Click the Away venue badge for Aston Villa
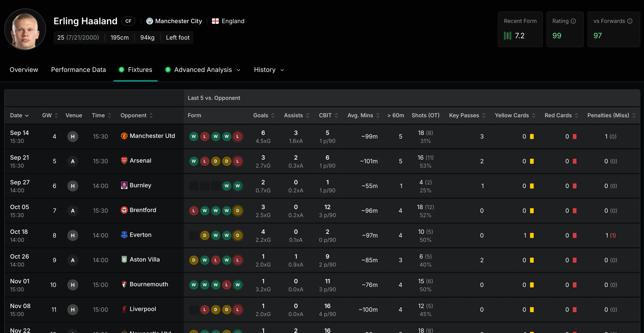The width and height of the screenshot is (644, 333). click(73, 260)
